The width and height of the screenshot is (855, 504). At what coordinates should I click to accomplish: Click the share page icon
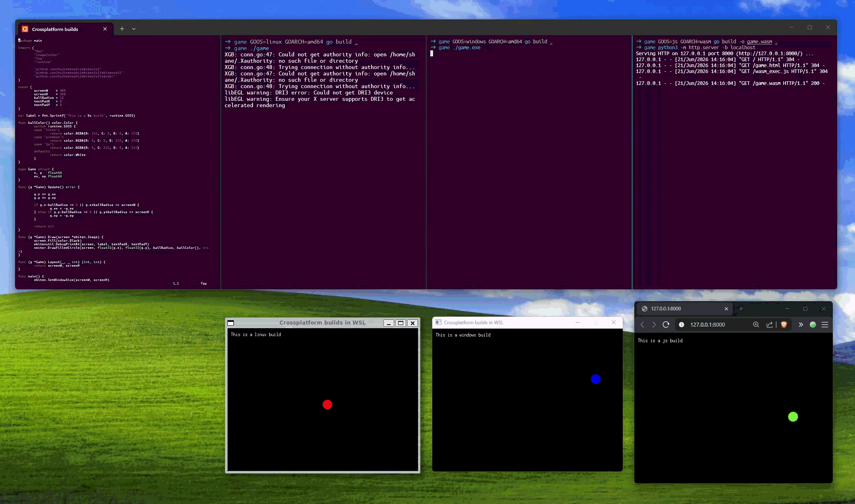click(x=770, y=325)
